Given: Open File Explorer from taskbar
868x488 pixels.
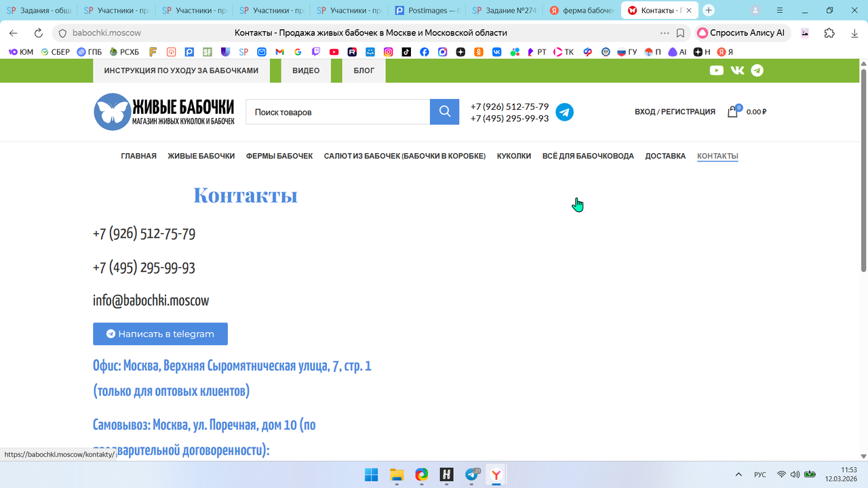Looking at the screenshot, I should coord(397,475).
